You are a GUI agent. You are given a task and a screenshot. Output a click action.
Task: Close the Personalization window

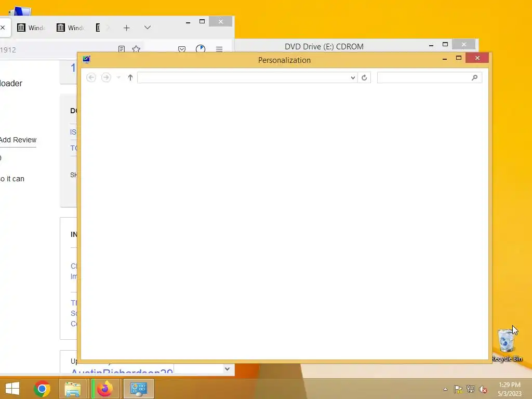(477, 58)
